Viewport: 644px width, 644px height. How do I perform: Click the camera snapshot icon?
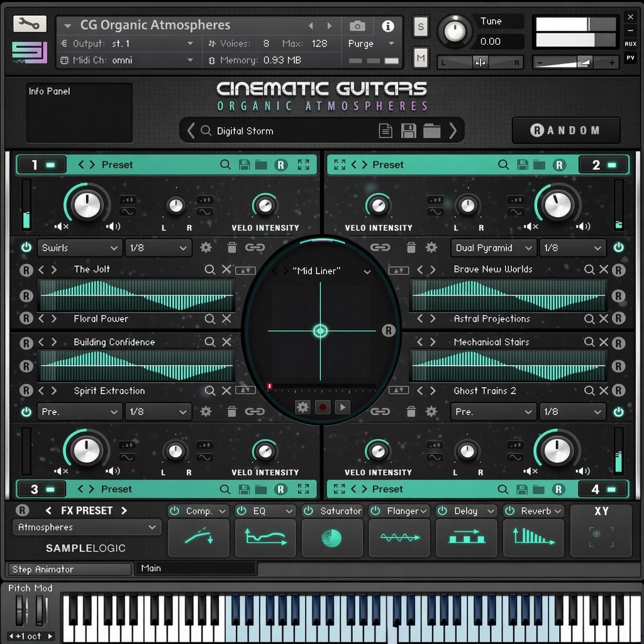click(x=357, y=26)
